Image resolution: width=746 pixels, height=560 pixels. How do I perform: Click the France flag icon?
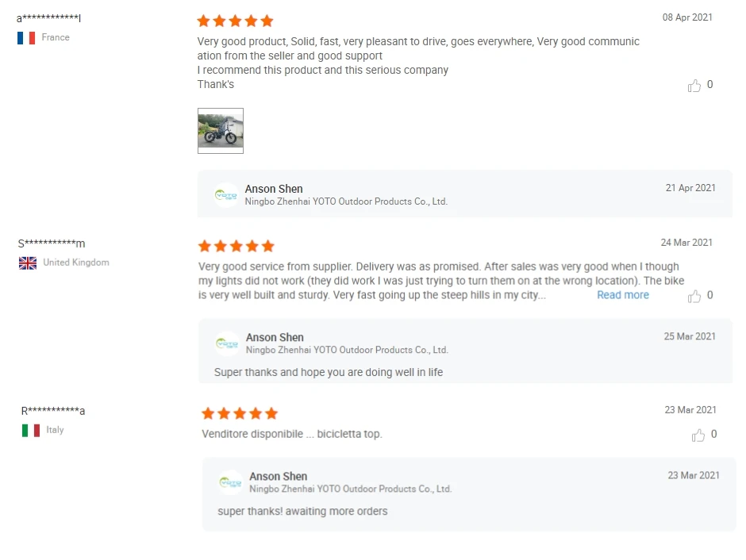pos(26,37)
